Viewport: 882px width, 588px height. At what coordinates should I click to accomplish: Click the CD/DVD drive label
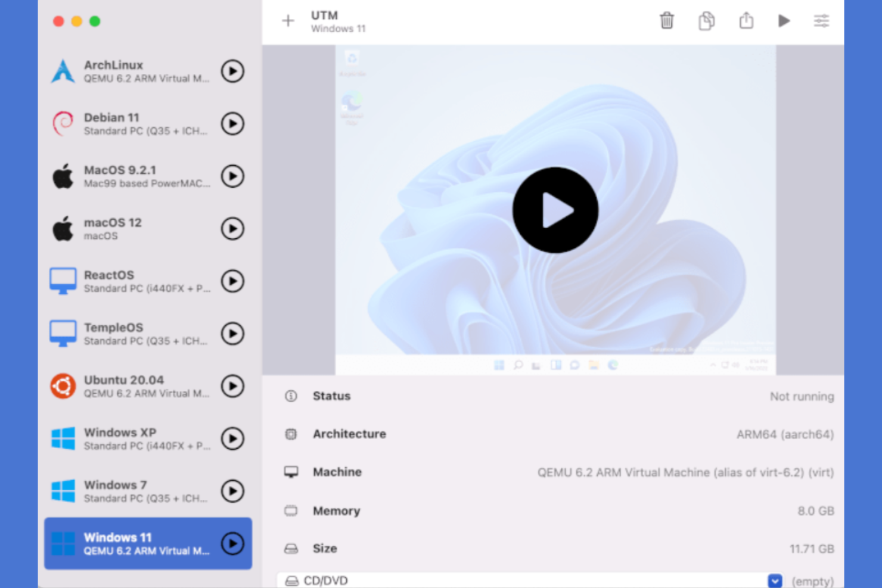[325, 580]
